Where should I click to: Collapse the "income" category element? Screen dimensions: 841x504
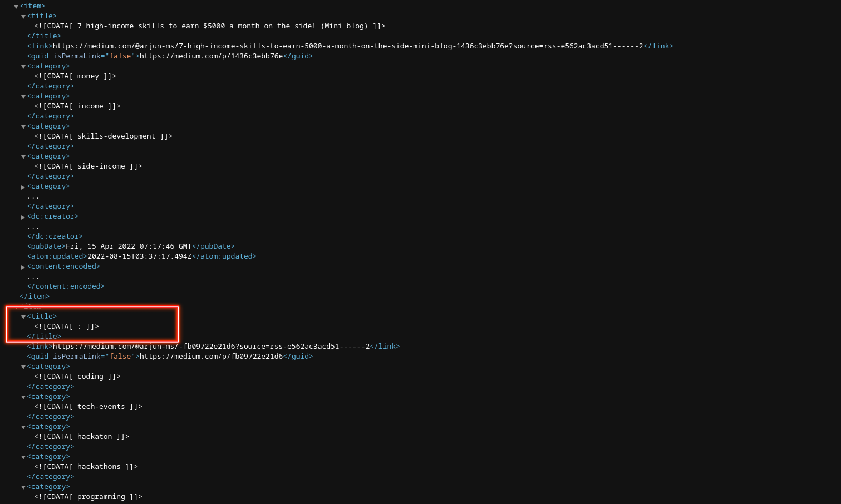23,96
